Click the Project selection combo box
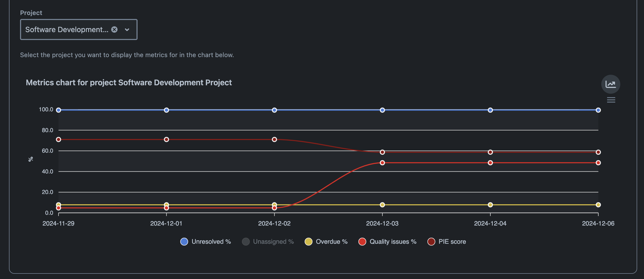 [x=79, y=29]
